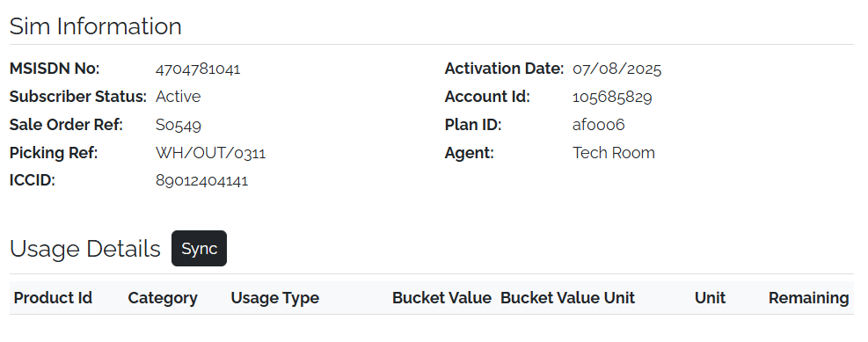
Task: Select the MSISDN number 4704781041
Action: (x=198, y=69)
